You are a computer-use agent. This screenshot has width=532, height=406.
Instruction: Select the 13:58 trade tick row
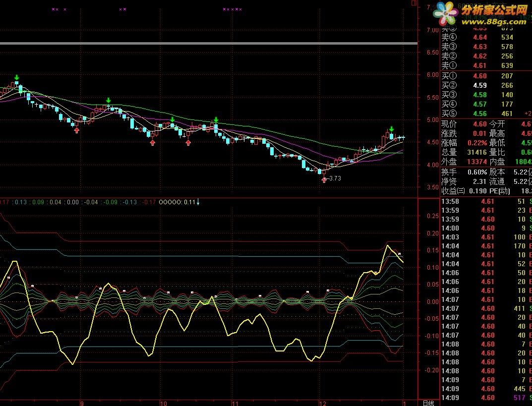[x=486, y=201]
